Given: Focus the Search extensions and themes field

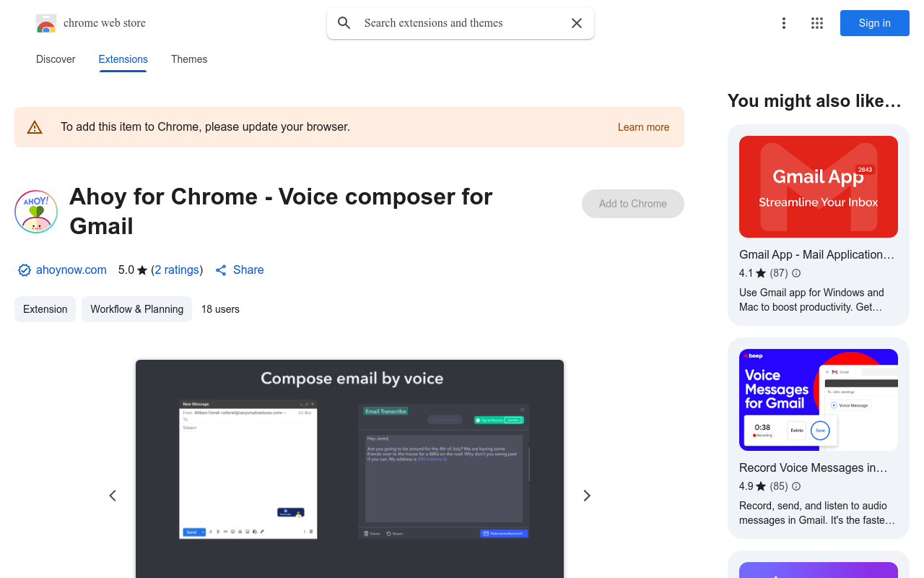Looking at the screenshot, I should tap(461, 23).
